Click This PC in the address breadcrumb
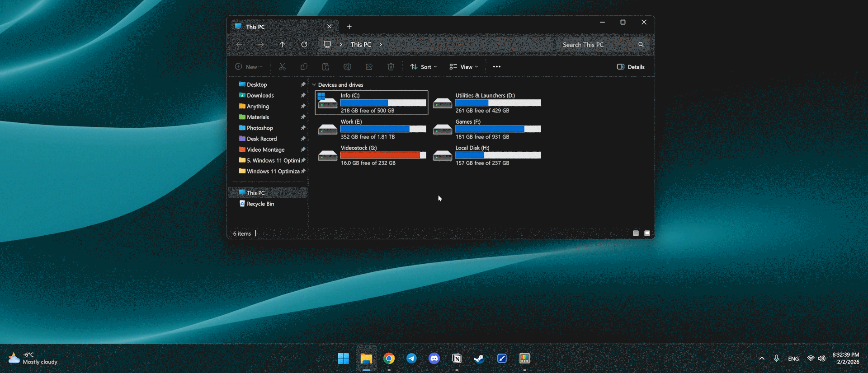The height and width of the screenshot is (373, 868). pyautogui.click(x=360, y=45)
